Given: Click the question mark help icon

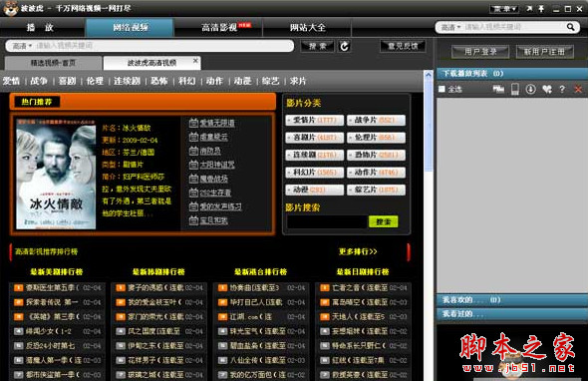Looking at the screenshot, I should [x=562, y=89].
